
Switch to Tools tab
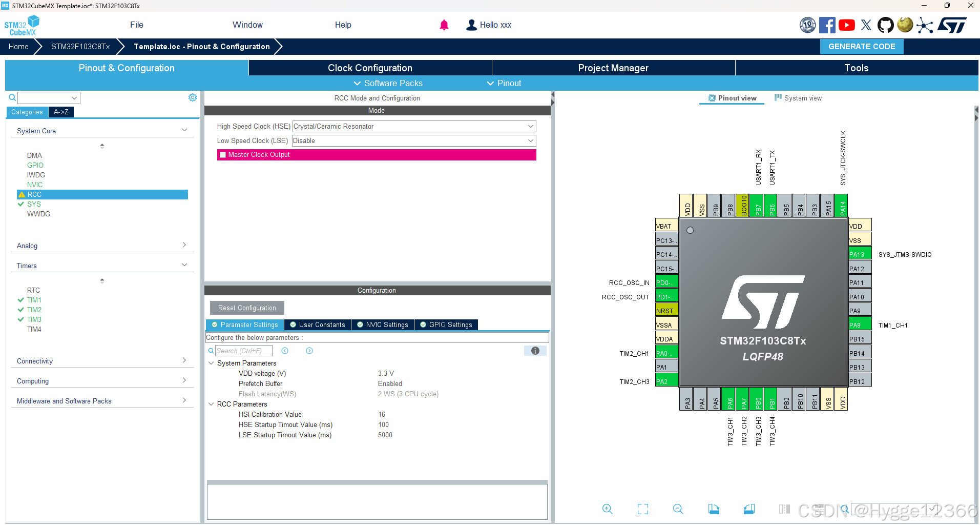click(x=857, y=68)
